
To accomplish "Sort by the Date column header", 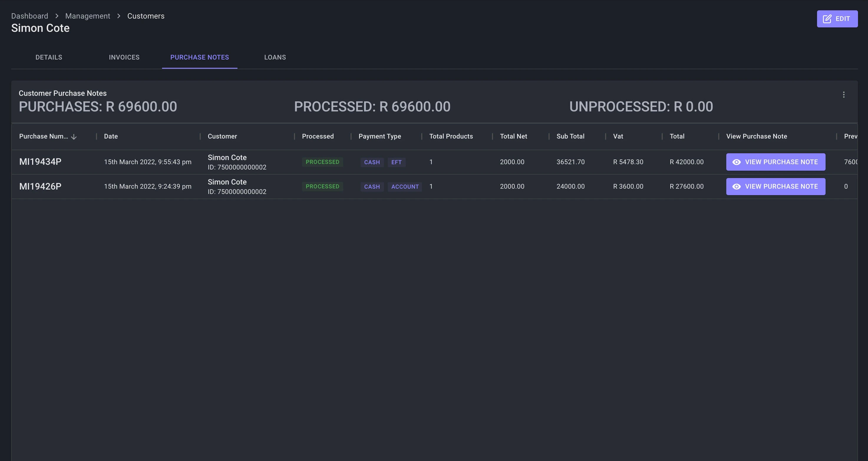I will tap(111, 136).
